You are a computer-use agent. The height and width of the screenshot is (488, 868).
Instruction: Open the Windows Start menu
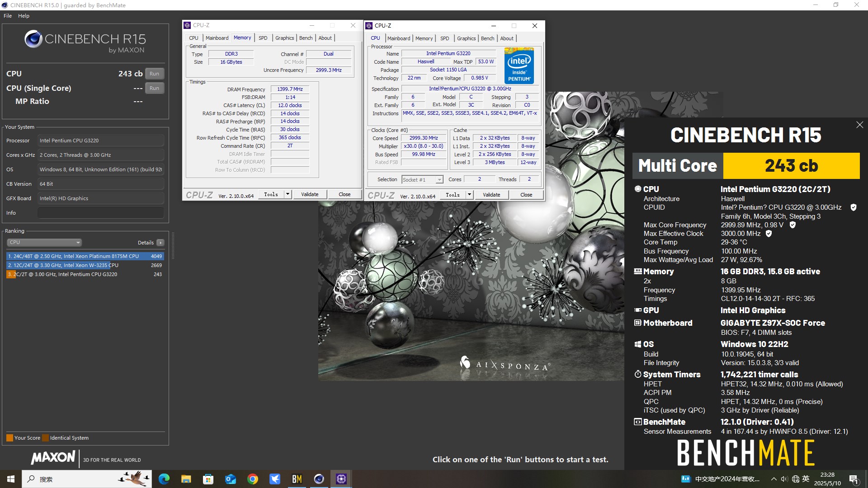(11, 479)
